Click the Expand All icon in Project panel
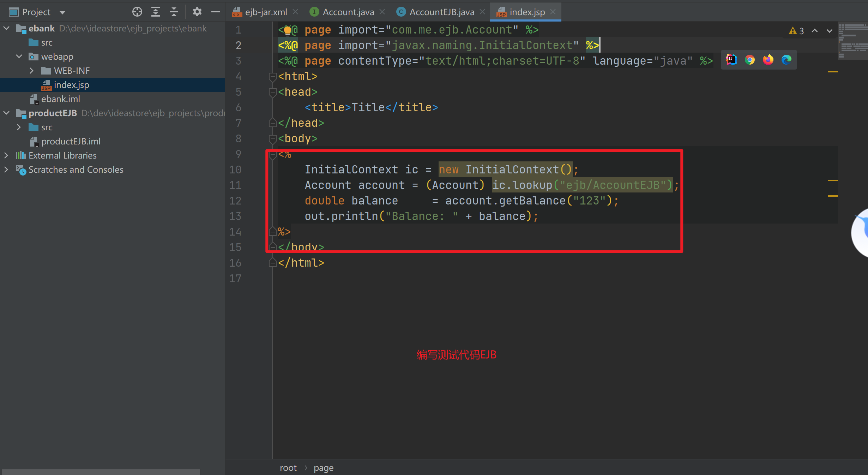This screenshot has width=868, height=475. click(x=156, y=12)
